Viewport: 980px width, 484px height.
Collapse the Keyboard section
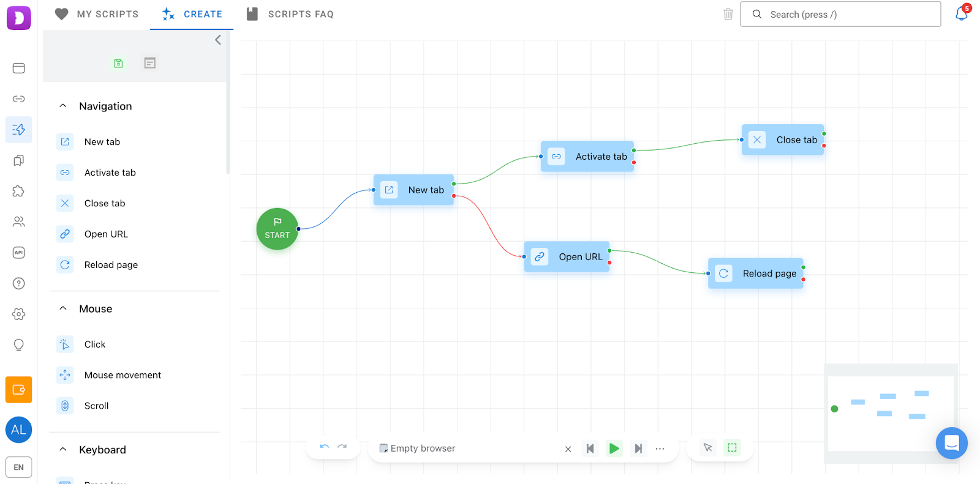coord(63,450)
